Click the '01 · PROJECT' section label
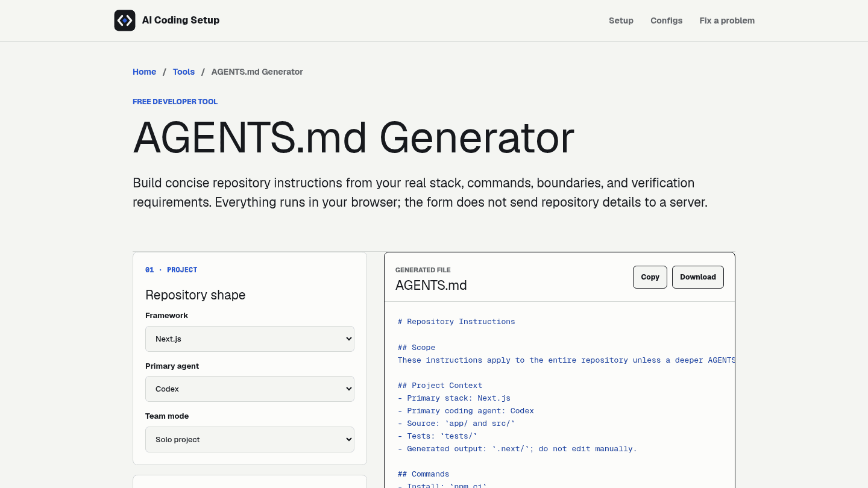 (x=171, y=270)
